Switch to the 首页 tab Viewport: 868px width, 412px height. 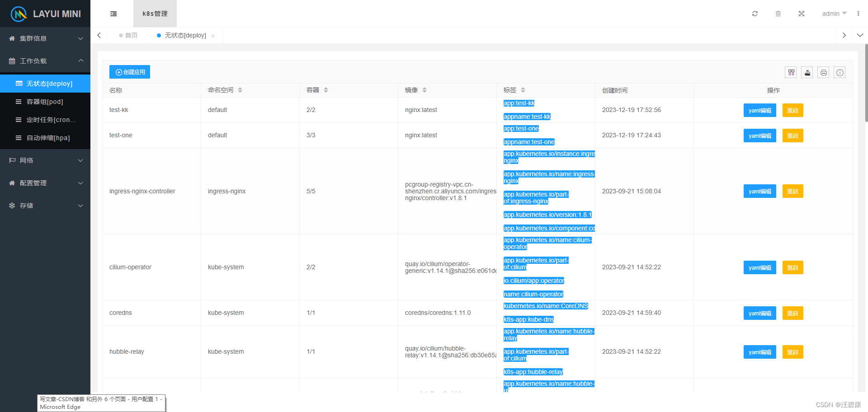[x=128, y=35]
